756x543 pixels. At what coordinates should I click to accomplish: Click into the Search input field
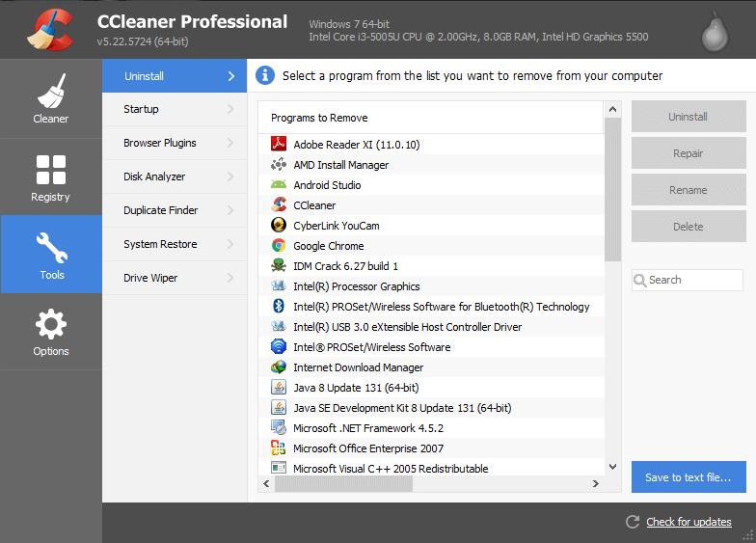687,280
